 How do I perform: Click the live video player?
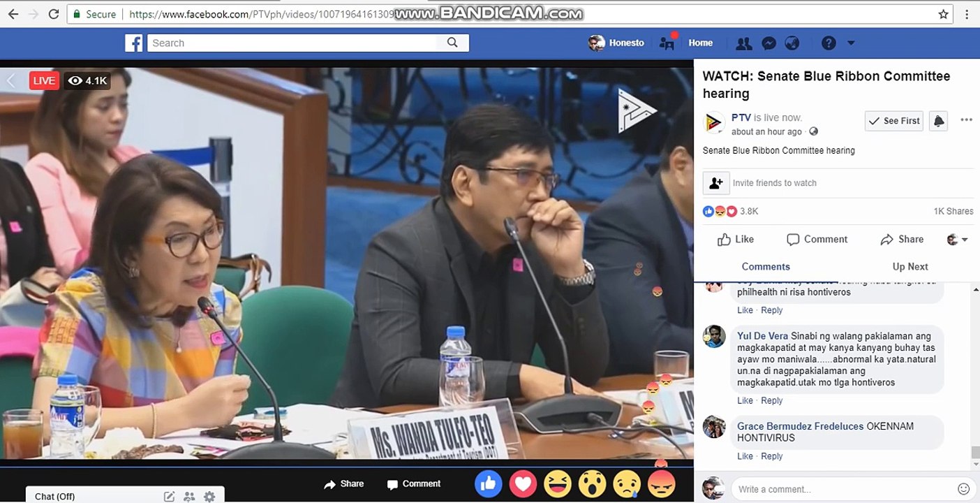(x=347, y=263)
